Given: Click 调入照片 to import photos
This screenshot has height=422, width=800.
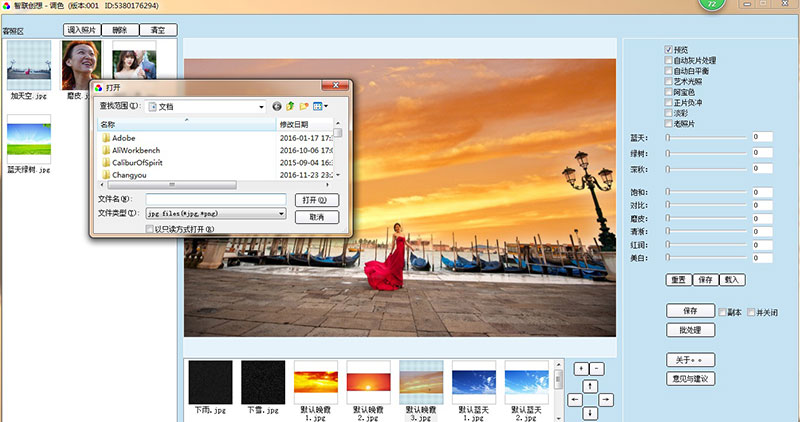Looking at the screenshot, I should pos(82,30).
